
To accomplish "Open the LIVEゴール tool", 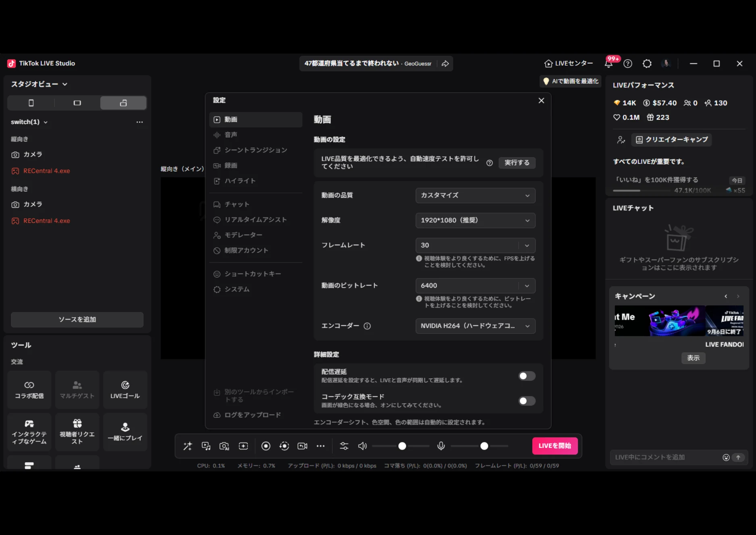I will (x=125, y=390).
